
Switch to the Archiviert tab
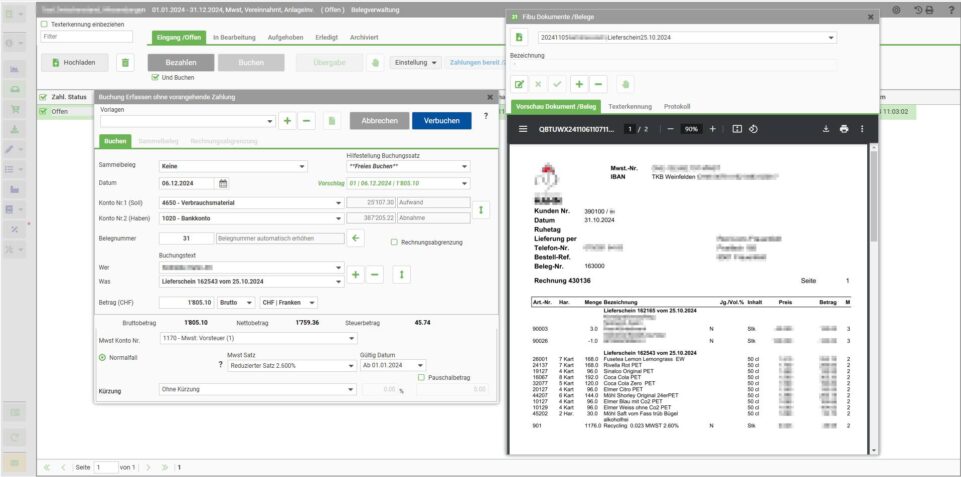pyautogui.click(x=364, y=37)
